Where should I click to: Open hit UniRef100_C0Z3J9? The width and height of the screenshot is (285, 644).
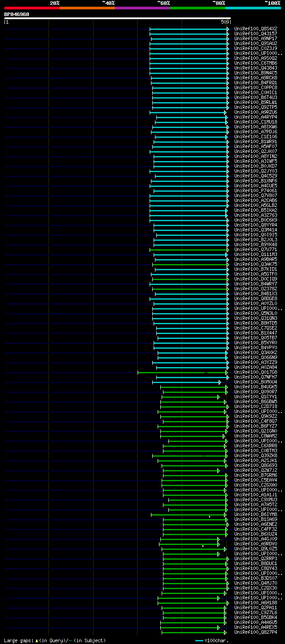point(256,48)
